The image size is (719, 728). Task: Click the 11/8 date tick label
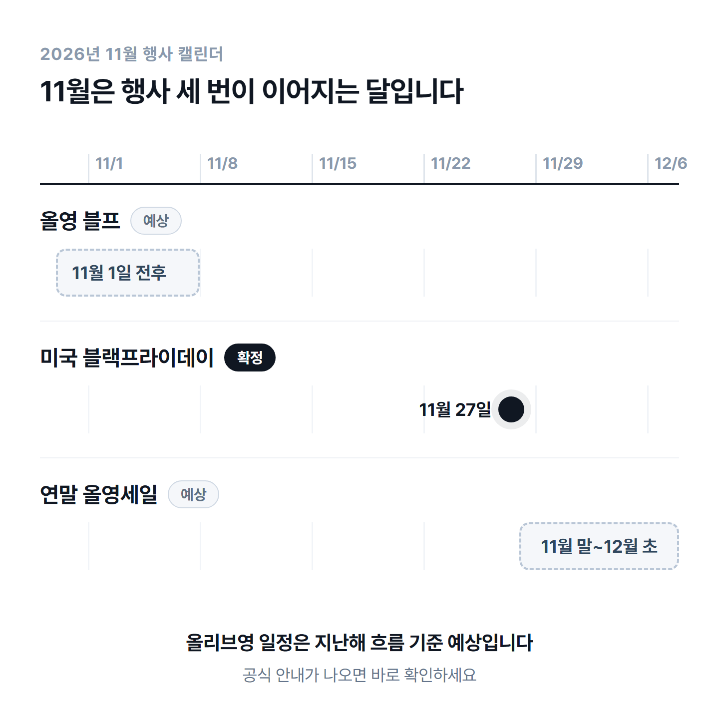click(x=222, y=163)
